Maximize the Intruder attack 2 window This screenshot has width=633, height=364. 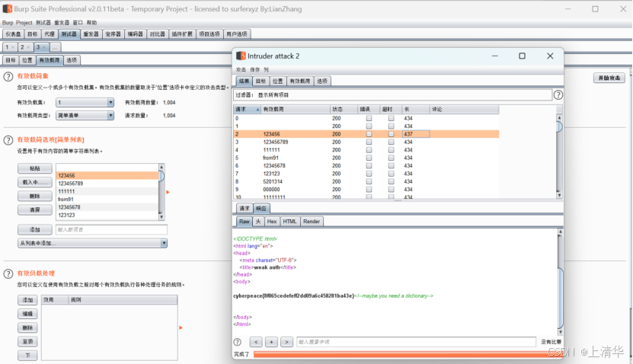tap(522, 56)
